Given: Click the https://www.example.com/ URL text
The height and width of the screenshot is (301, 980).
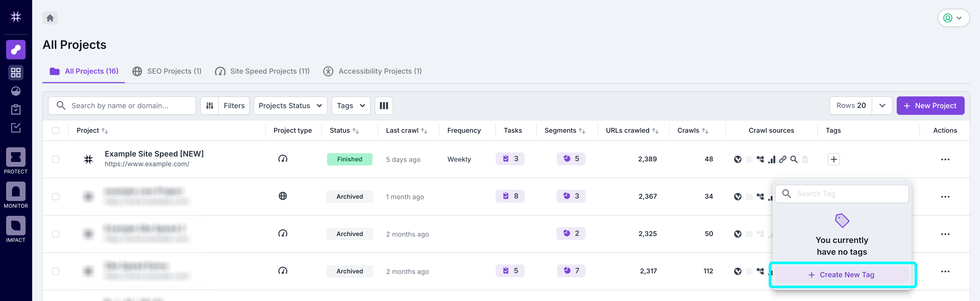Looking at the screenshot, I should coord(147,164).
